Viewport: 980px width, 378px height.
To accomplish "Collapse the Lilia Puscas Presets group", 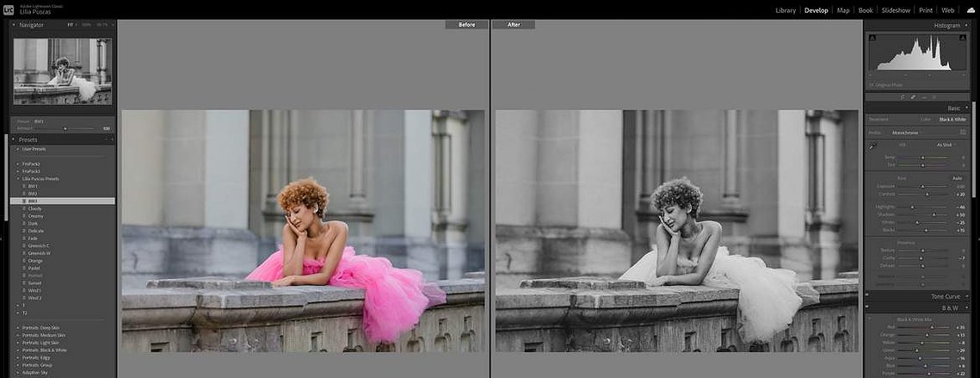I will 17,179.
